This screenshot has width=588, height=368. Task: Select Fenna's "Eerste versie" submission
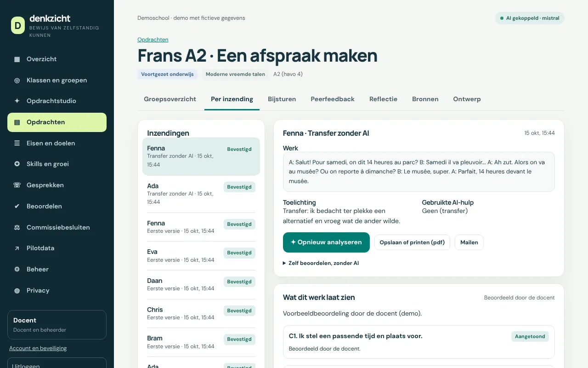point(201,227)
